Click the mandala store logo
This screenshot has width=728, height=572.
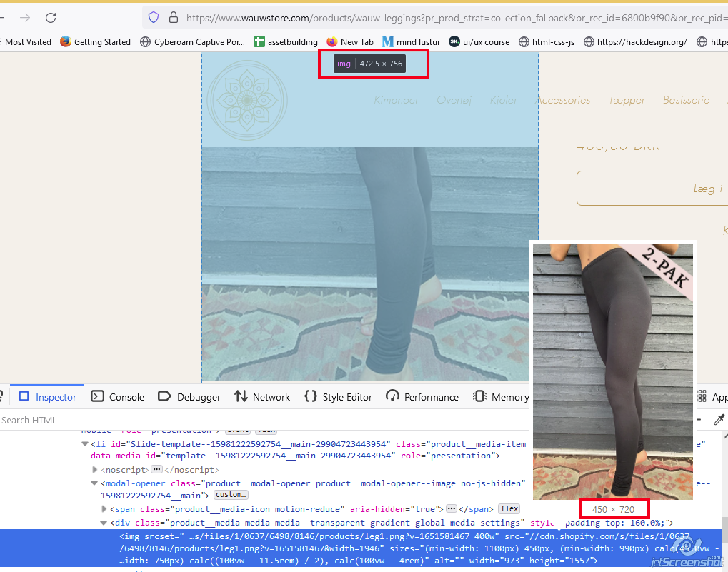pos(247,100)
